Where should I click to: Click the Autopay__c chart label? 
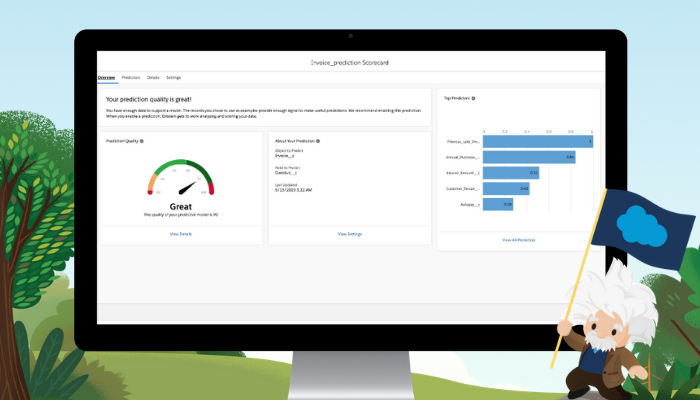pos(470,204)
